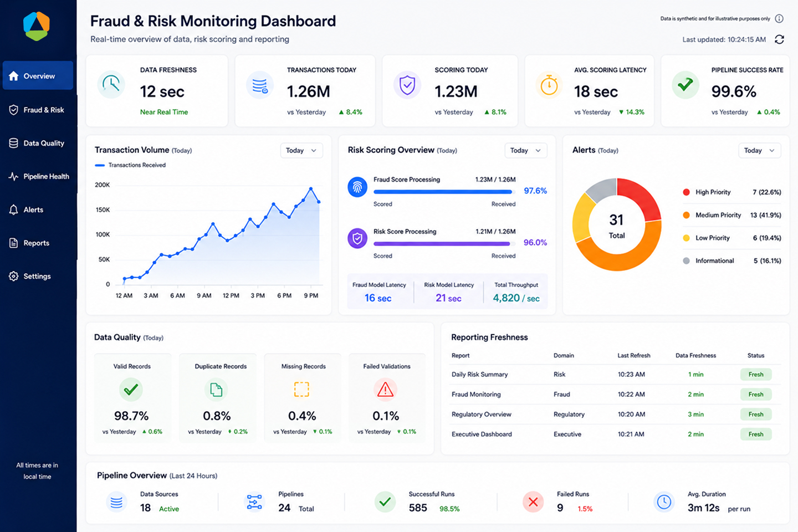Click the yellow Low Priority legend dot
This screenshot has height=532, width=798.
(x=686, y=238)
